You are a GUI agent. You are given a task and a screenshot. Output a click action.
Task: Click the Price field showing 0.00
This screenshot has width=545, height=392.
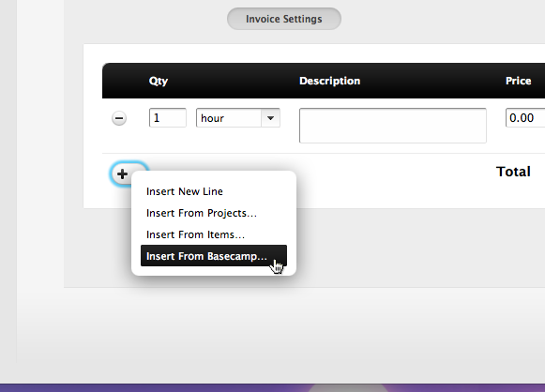pyautogui.click(x=525, y=118)
